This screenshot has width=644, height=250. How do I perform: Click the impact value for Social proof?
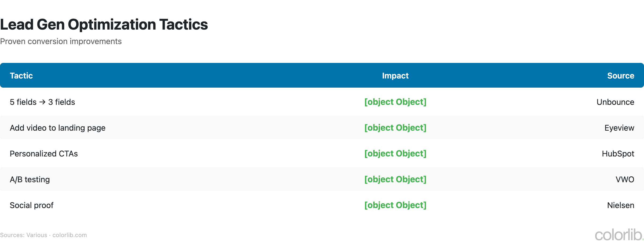395,205
